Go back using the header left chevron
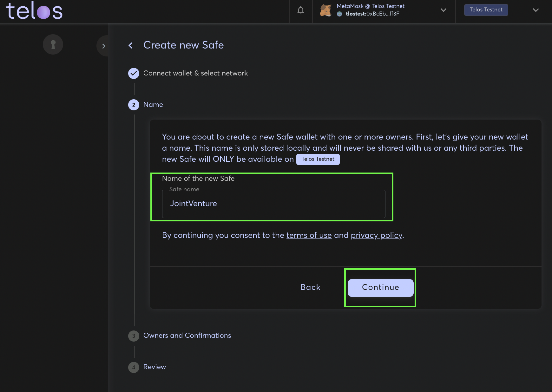The width and height of the screenshot is (552, 392). pos(130,45)
